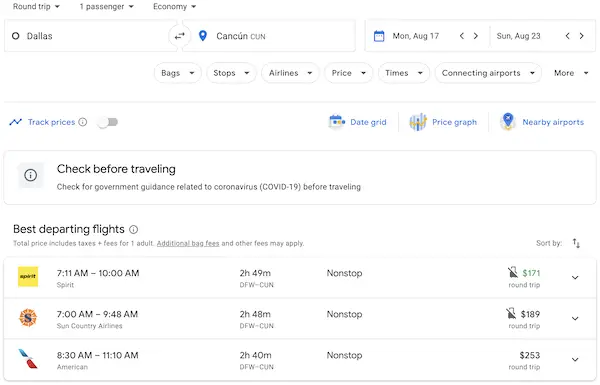Click the Best departing flights heading

(69, 229)
